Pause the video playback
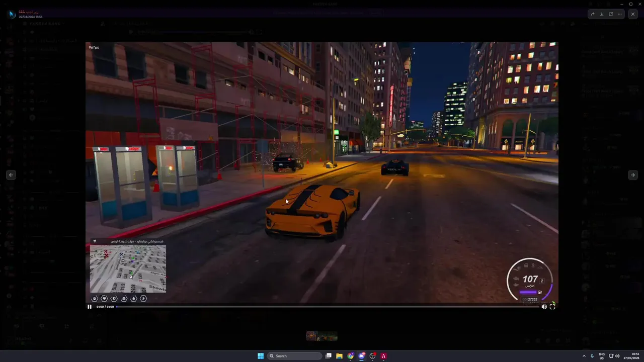The width and height of the screenshot is (644, 362). click(90, 307)
